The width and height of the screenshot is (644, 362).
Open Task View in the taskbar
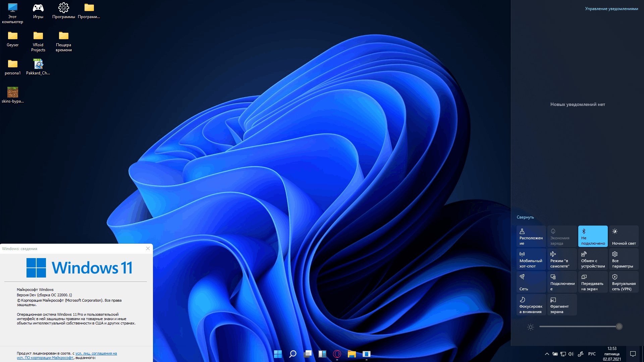pos(308,354)
